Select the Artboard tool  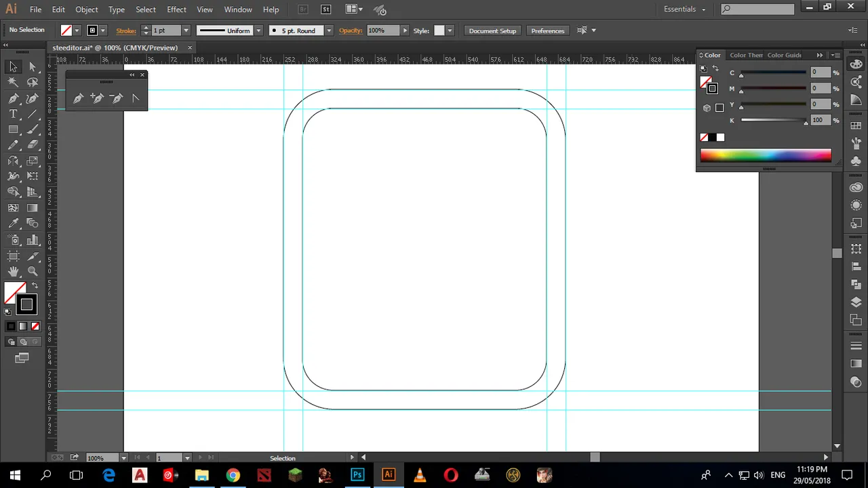point(13,256)
